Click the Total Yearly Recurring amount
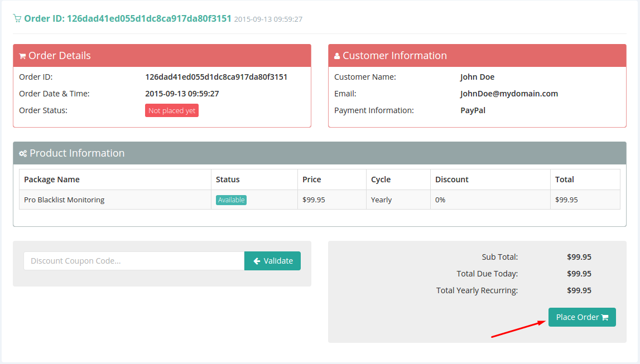The image size is (640, 364). click(x=579, y=290)
